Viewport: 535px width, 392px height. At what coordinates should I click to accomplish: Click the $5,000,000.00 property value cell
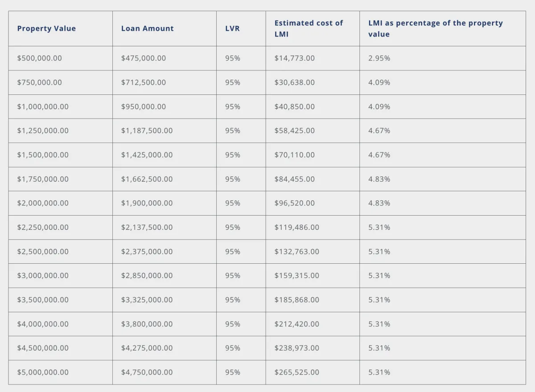[43, 372]
